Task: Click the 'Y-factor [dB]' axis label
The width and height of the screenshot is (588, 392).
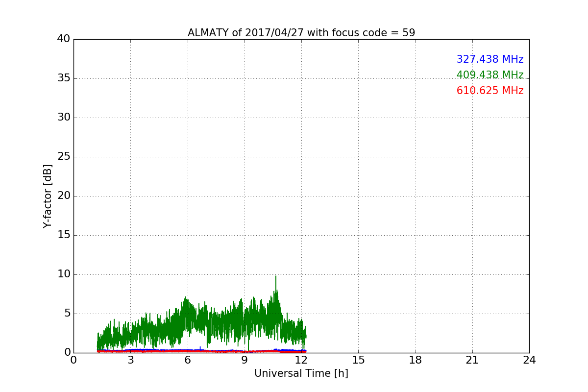Action: tap(48, 196)
